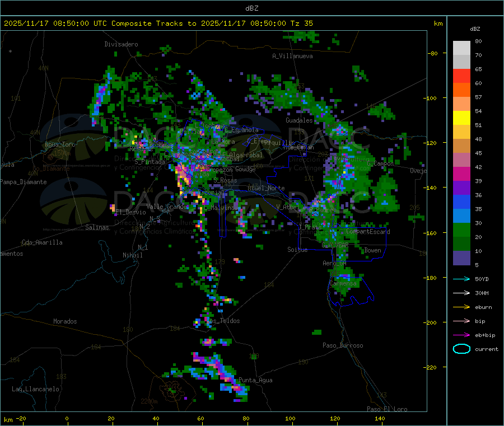
Task: Select the slate 5–10 dBZ swatch
Action: (x=461, y=258)
